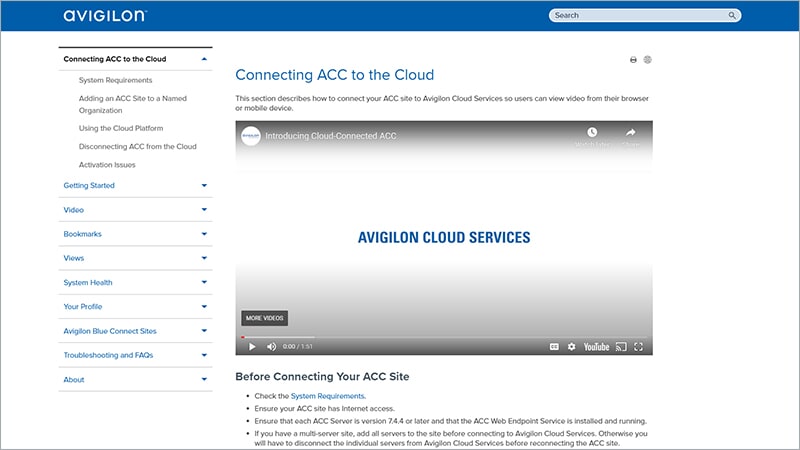Screen dimensions: 800x450
Task: Click the Before Connecting Your ACC Site heading
Action: [322, 377]
